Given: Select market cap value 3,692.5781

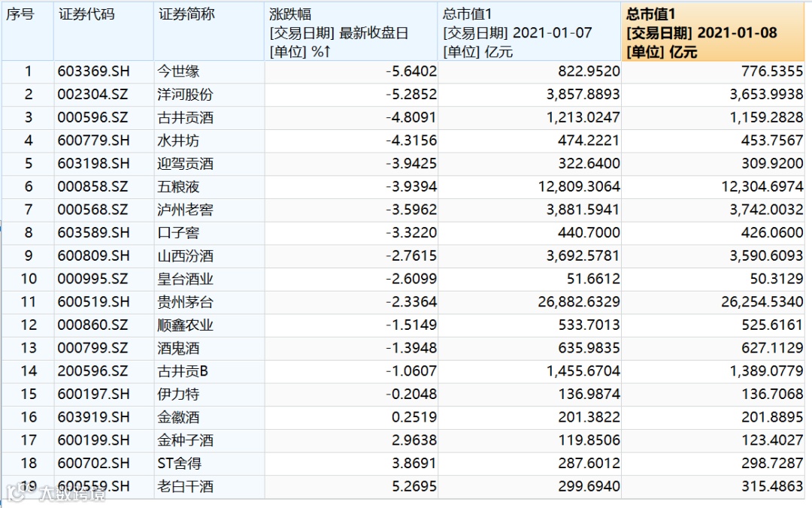Looking at the screenshot, I should point(583,256).
